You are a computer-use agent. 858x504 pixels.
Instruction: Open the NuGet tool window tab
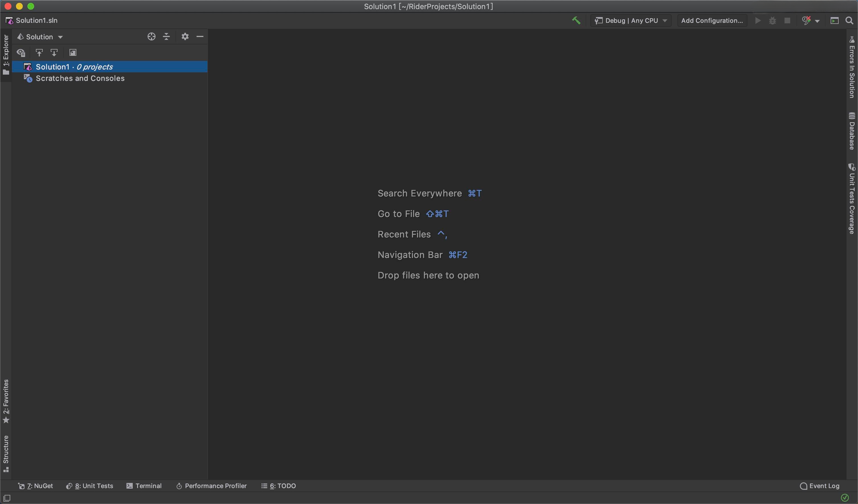(35, 485)
